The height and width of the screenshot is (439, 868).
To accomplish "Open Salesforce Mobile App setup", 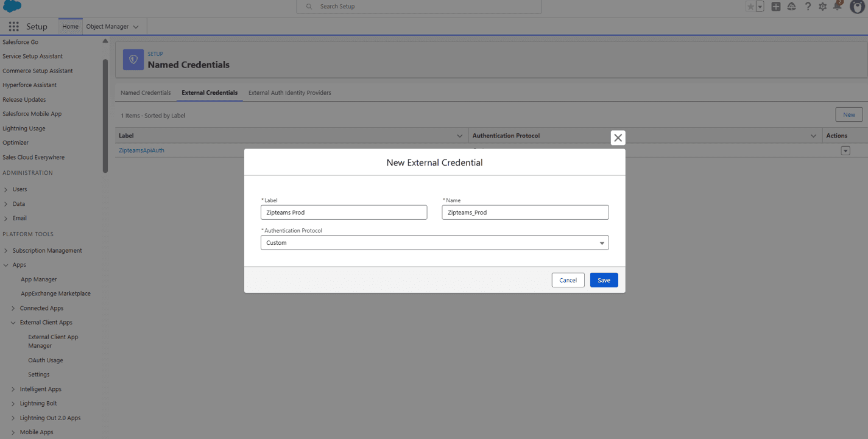I will 32,114.
